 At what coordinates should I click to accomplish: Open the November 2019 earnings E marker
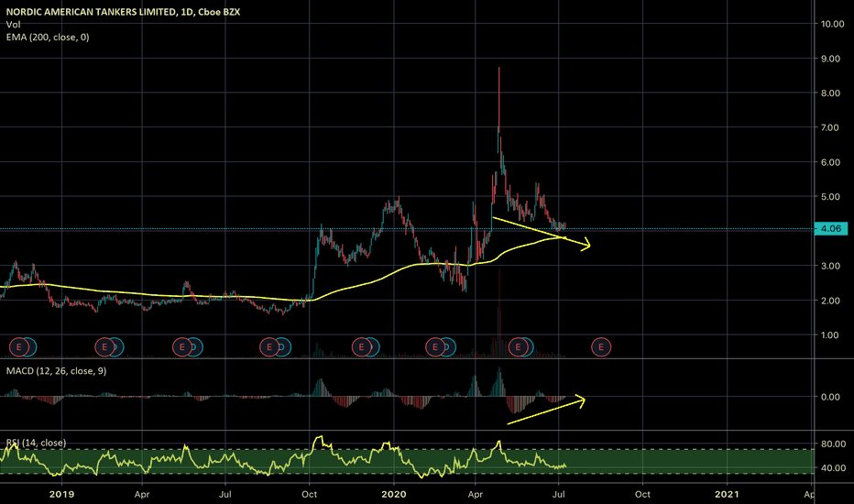click(361, 346)
